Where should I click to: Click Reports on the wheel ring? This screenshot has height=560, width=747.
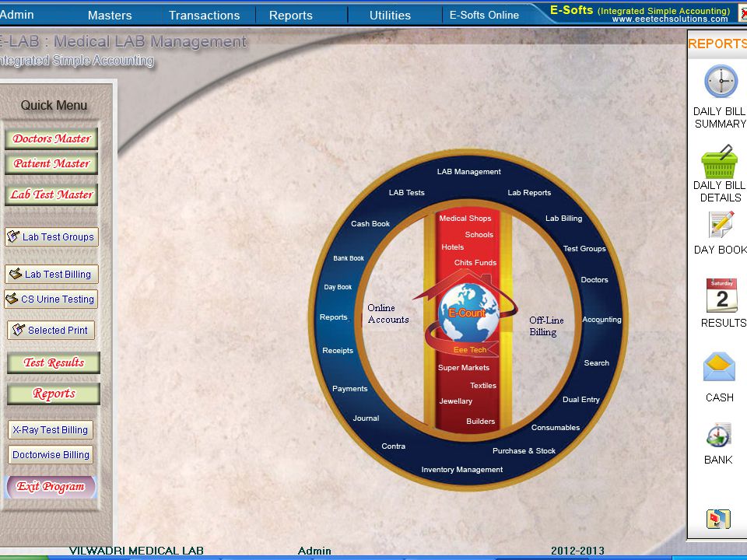tap(334, 317)
